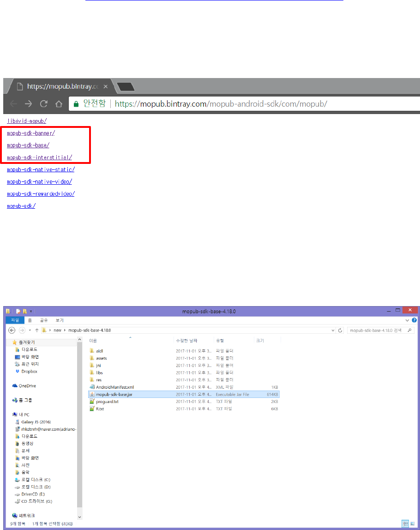Open the recent locations dropdown arrow
The image size is (420, 530).
coord(30,330)
